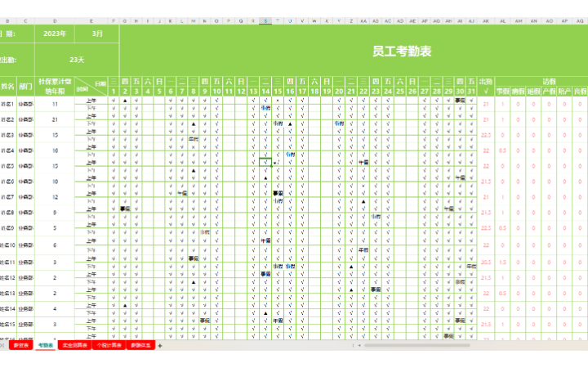
Task: Select highlighted column header S
Action: pos(265,21)
